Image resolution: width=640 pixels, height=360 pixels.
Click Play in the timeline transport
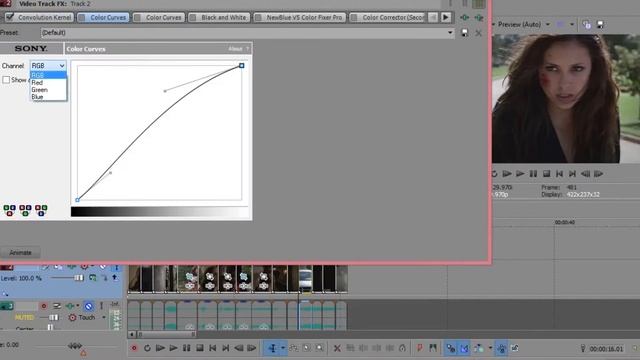click(x=173, y=348)
